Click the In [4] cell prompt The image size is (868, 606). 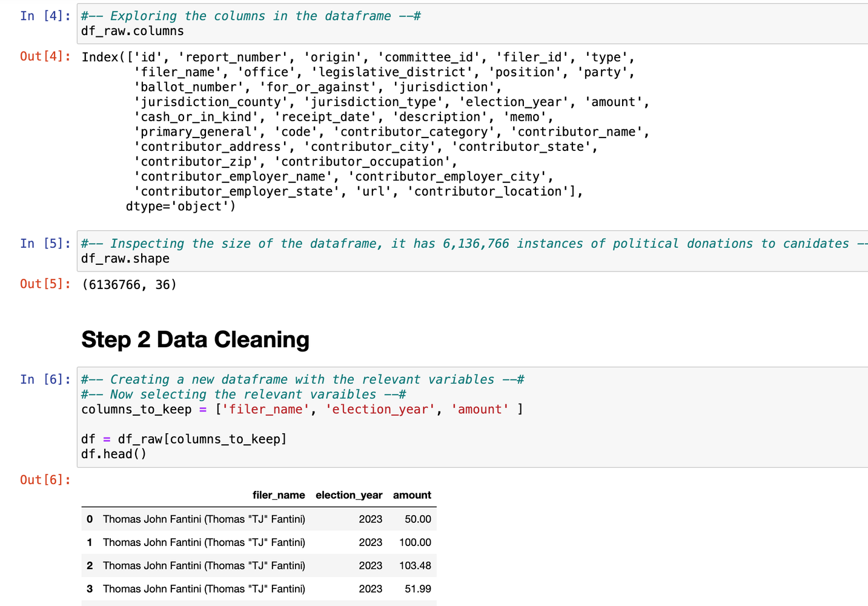click(45, 16)
